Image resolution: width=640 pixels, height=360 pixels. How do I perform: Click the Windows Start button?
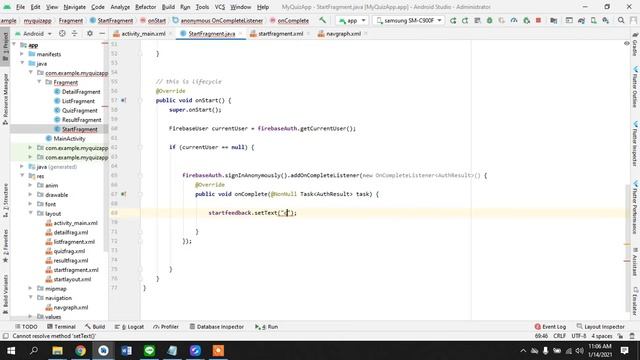[x=11, y=350]
